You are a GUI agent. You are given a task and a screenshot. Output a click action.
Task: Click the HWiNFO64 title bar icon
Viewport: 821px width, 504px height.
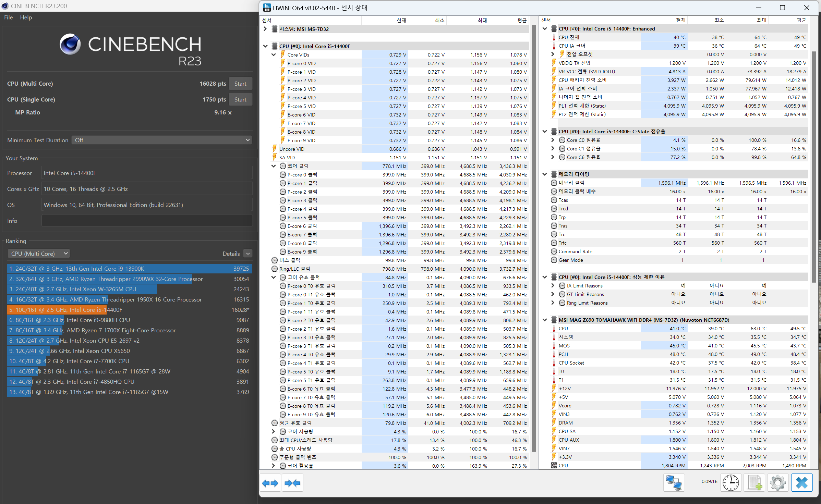267,8
